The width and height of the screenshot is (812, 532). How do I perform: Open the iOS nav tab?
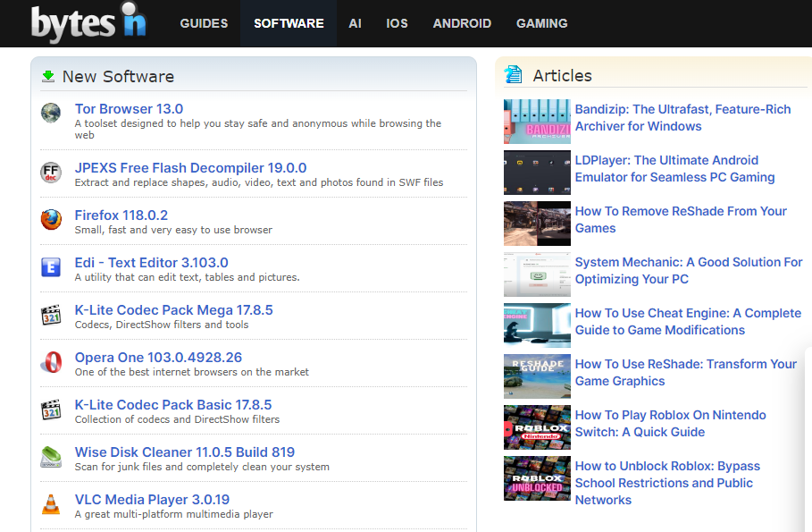(x=397, y=23)
